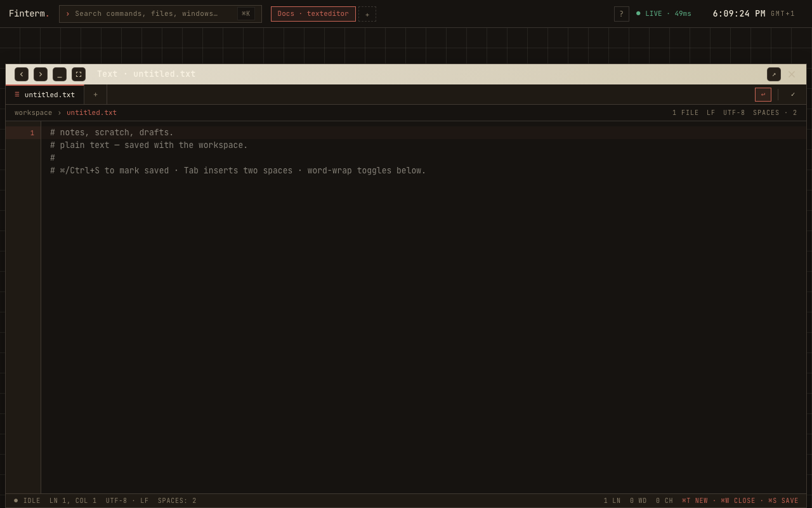Click the '⌘T NEW' shortcut hint
Screen dimensions: 812x508
(x=695, y=501)
